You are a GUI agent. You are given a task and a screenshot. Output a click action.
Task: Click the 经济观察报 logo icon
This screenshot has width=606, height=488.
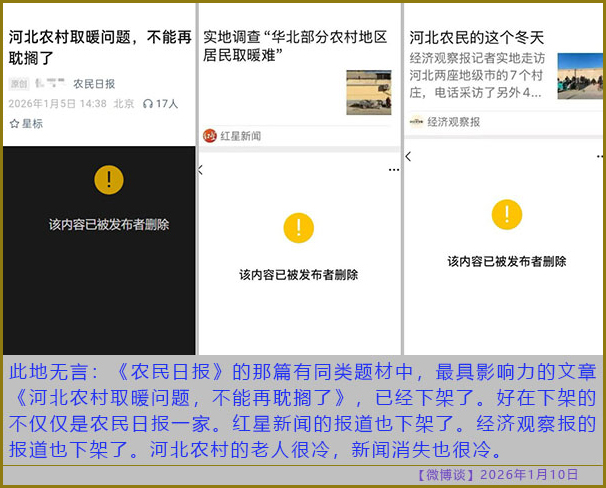click(x=416, y=122)
